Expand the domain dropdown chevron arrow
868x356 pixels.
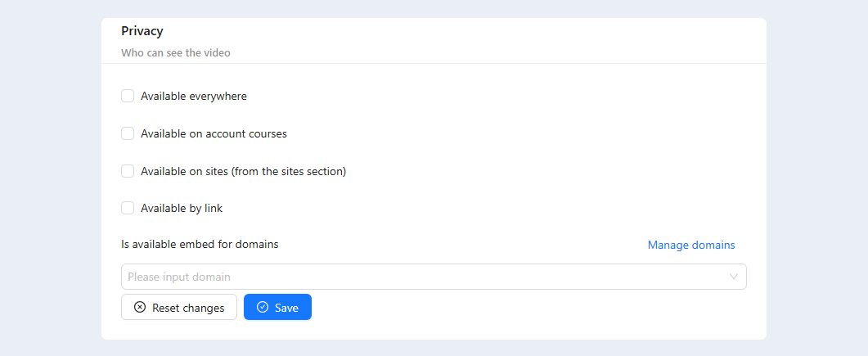(734, 277)
